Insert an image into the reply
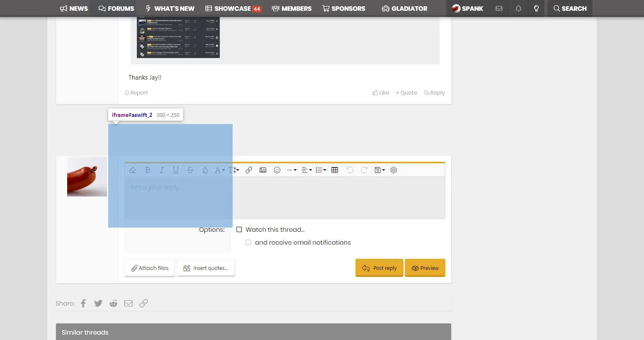The height and width of the screenshot is (340, 644). tap(263, 170)
